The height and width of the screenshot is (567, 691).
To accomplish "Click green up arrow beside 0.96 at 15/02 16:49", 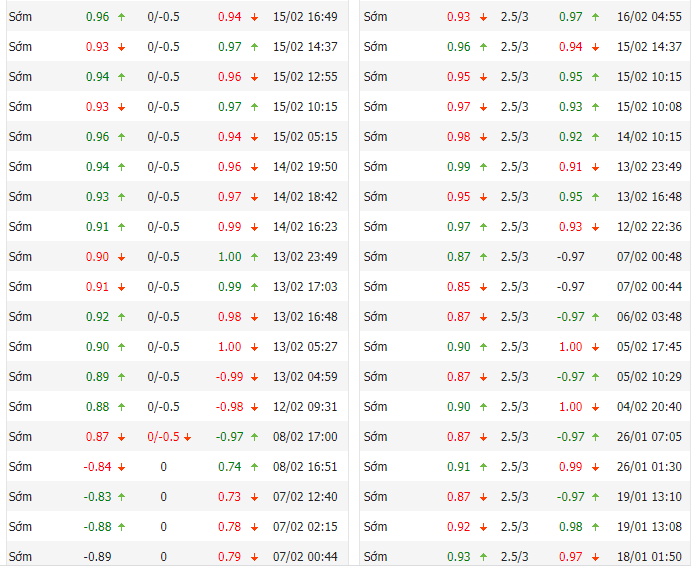I will tap(121, 17).
